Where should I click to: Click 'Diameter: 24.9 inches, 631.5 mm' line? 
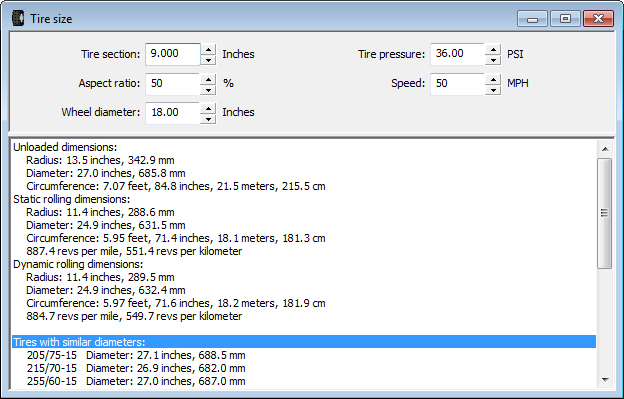[x=106, y=225]
